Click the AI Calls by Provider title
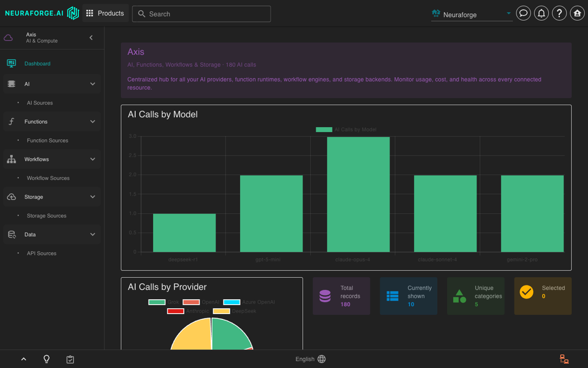Viewport: 588px width, 368px height. coord(167,287)
